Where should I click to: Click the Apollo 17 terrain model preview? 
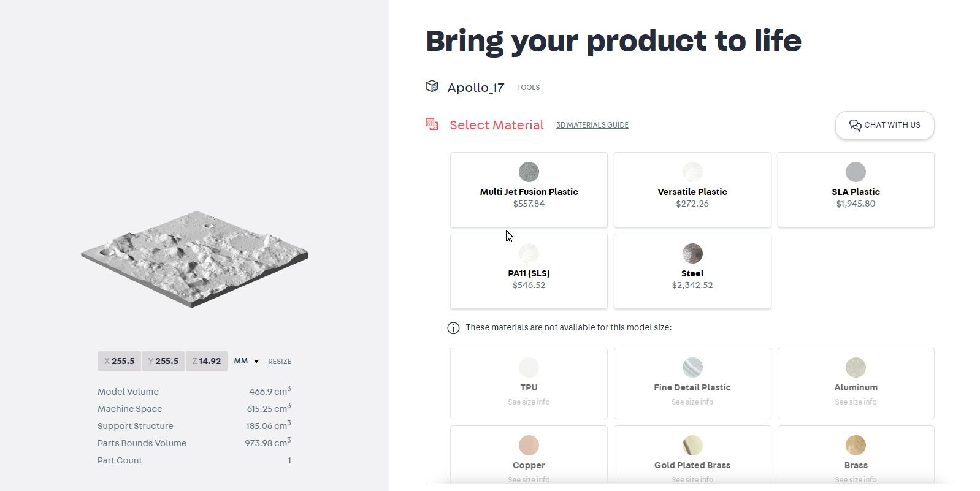[194, 258]
